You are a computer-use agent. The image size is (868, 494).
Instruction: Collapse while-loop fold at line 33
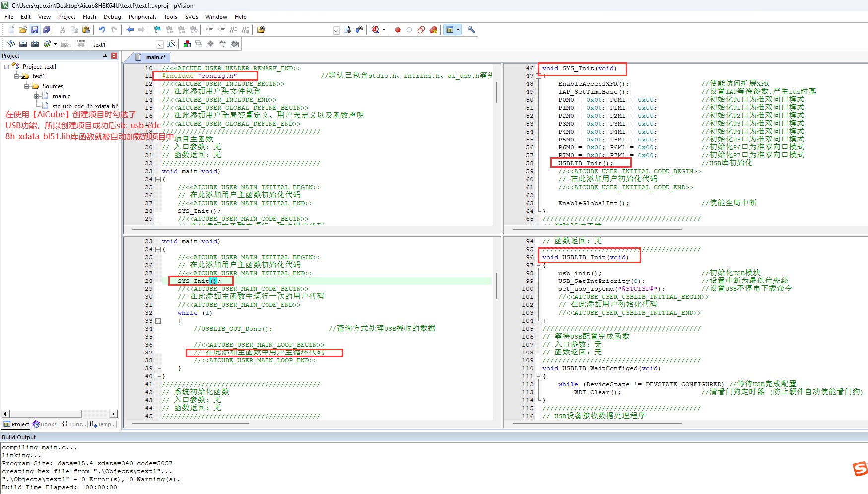click(x=158, y=321)
